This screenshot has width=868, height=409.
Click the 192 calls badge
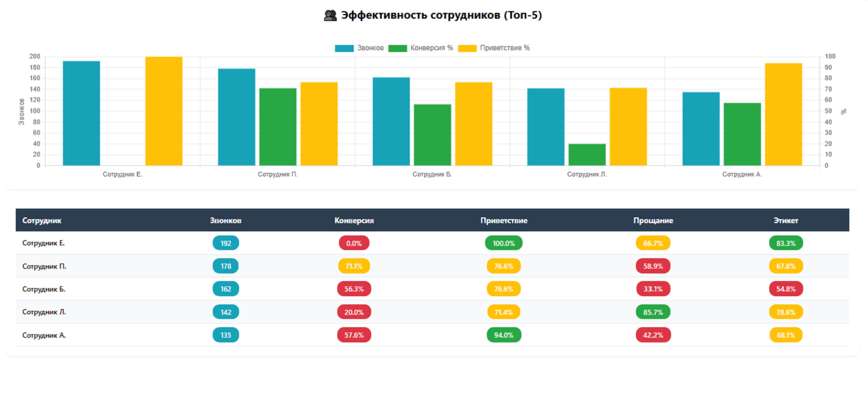click(x=226, y=243)
